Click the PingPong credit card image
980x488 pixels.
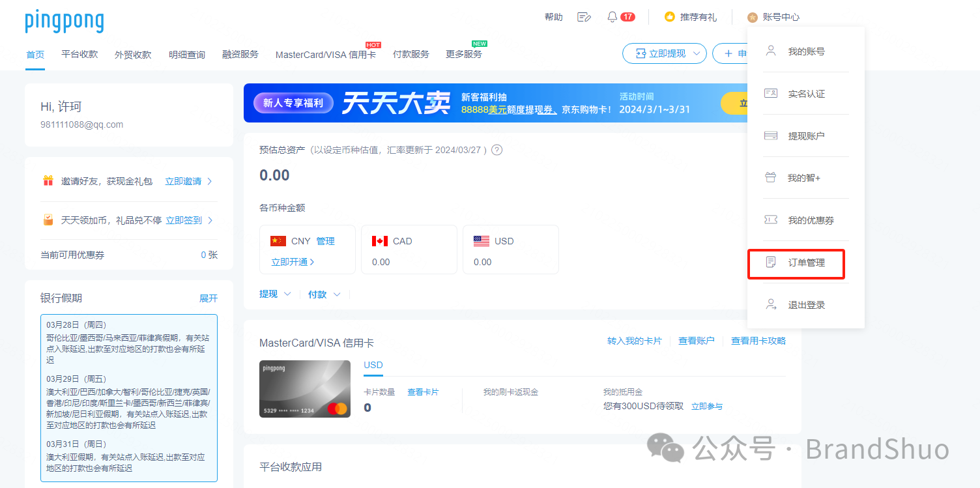[x=305, y=389]
